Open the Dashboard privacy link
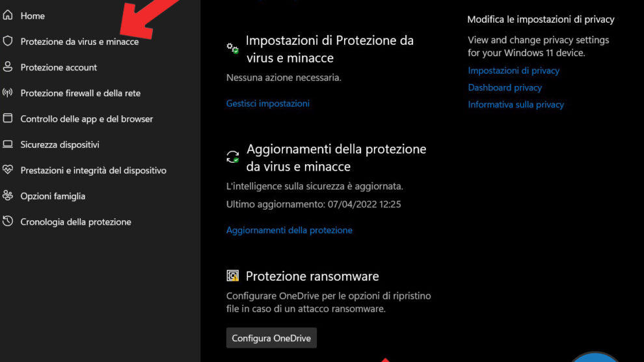Viewport: 644px width, 362px height. 505,87
